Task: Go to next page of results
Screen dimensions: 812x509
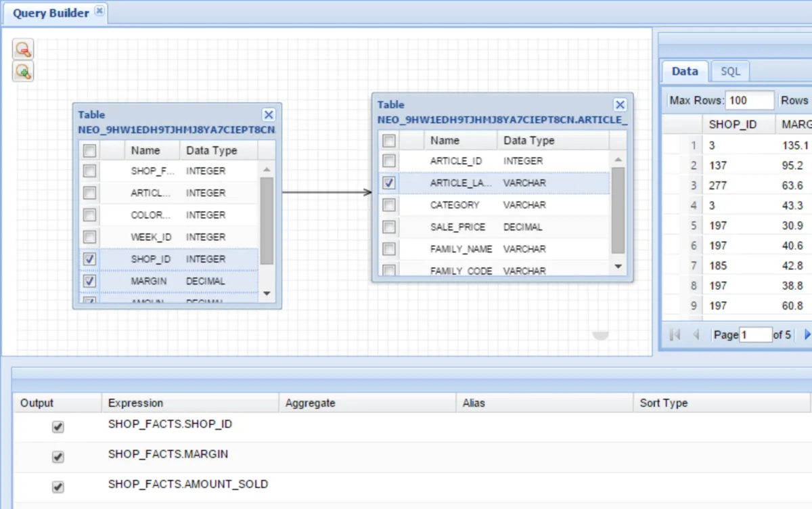Action: click(807, 334)
